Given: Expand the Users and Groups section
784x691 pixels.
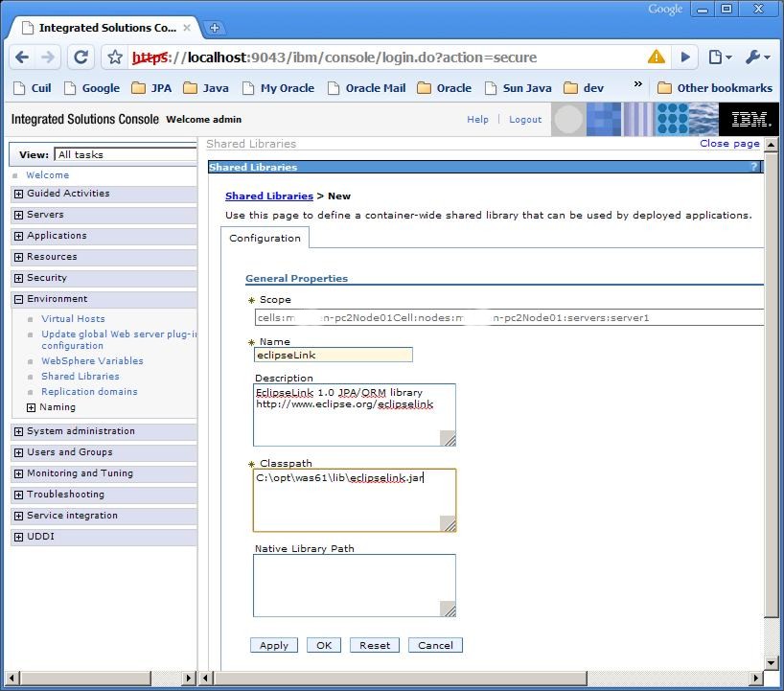Looking at the screenshot, I should [x=18, y=452].
